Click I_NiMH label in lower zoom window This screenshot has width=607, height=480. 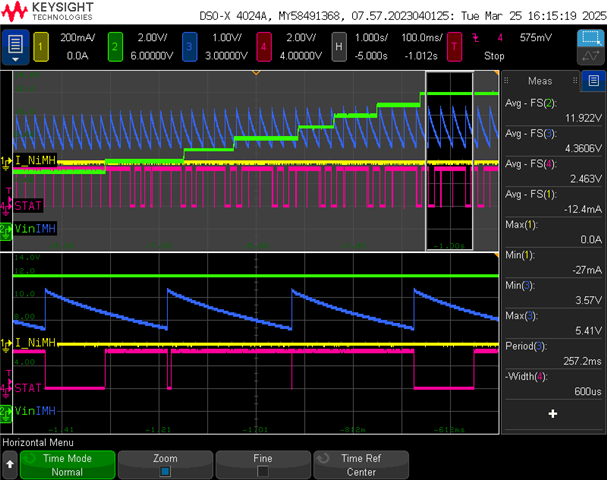tap(35, 343)
